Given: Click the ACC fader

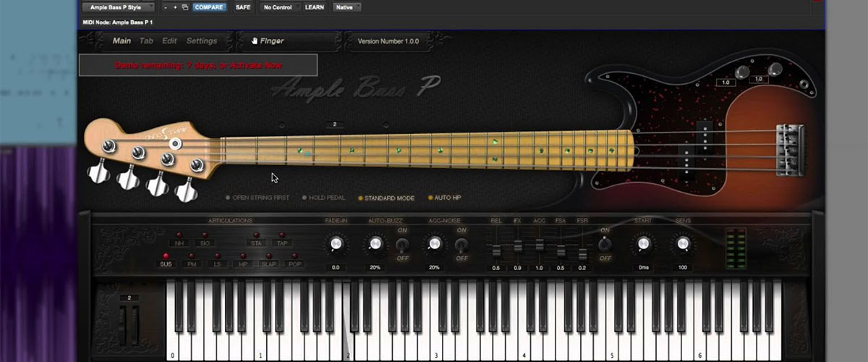Looking at the screenshot, I should pyautogui.click(x=540, y=244).
